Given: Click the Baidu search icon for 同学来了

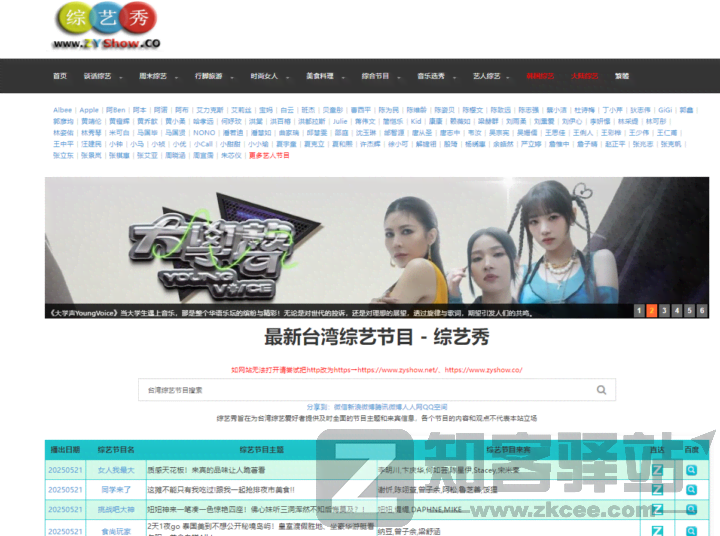Looking at the screenshot, I should click(691, 489).
